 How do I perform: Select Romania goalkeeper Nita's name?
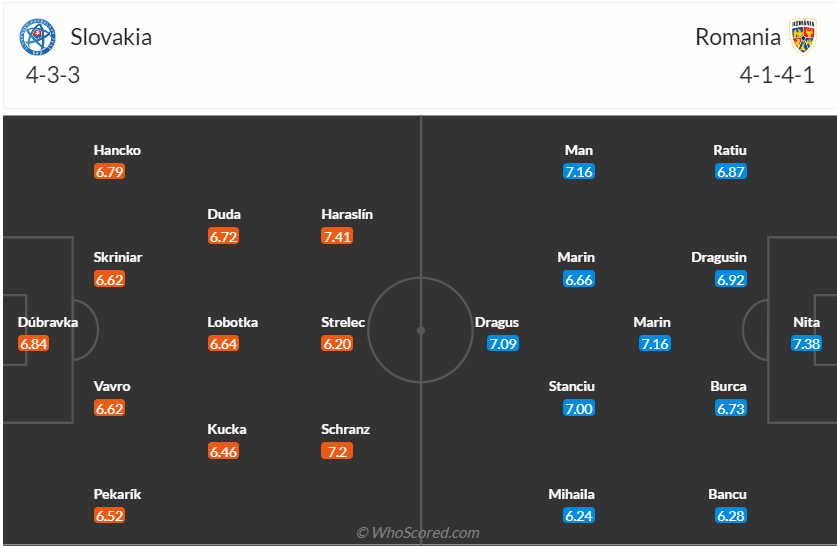pos(806,322)
